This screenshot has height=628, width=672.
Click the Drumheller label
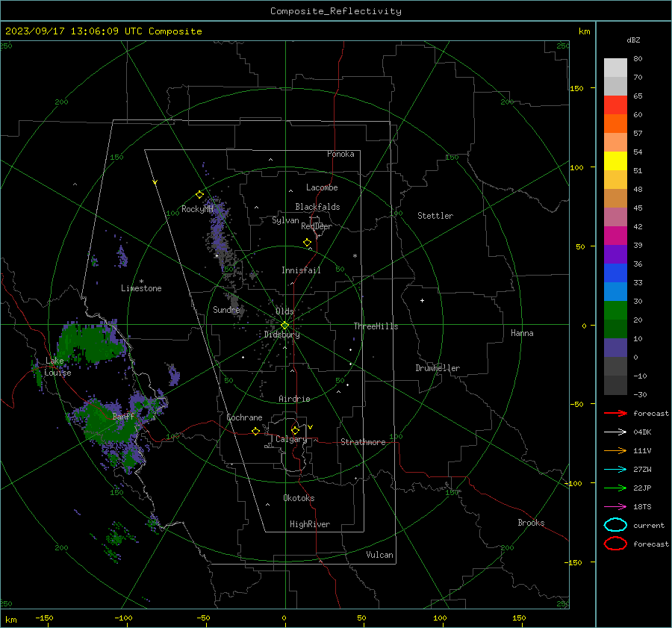[438, 368]
